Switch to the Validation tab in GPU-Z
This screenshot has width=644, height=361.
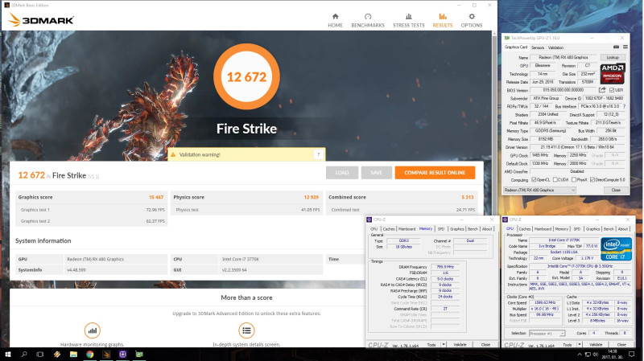coord(555,47)
